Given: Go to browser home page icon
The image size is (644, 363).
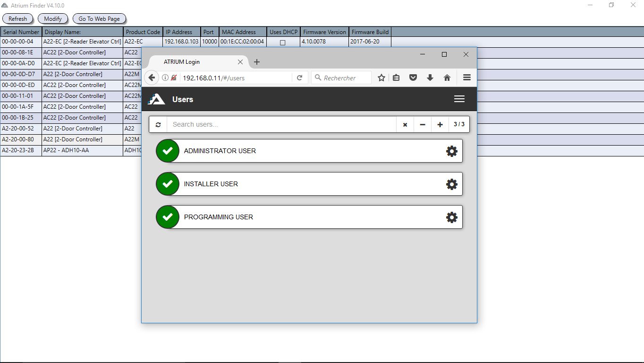Looking at the screenshot, I should 447,78.
